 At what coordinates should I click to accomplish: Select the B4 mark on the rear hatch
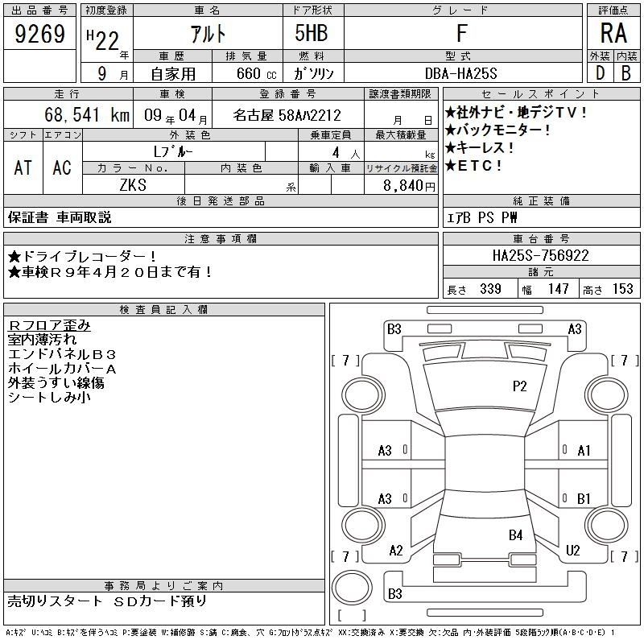click(515, 535)
